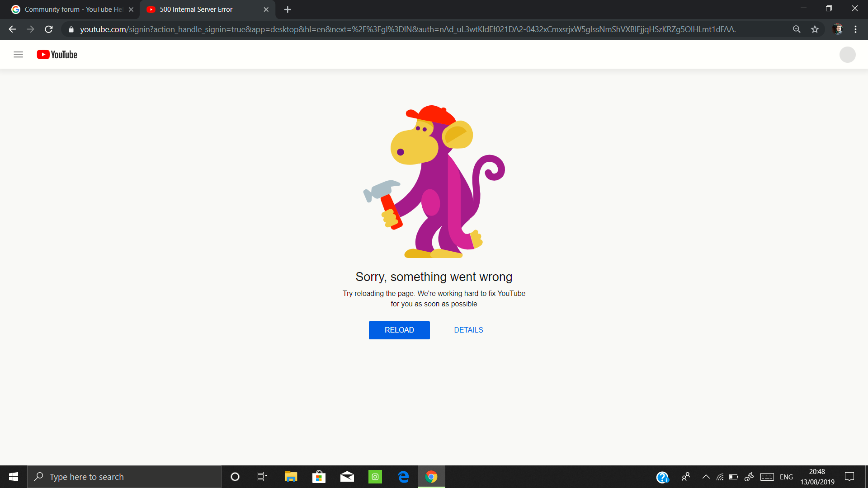The image size is (868, 488).
Task: Click the browser back navigation arrow
Action: [x=12, y=29]
